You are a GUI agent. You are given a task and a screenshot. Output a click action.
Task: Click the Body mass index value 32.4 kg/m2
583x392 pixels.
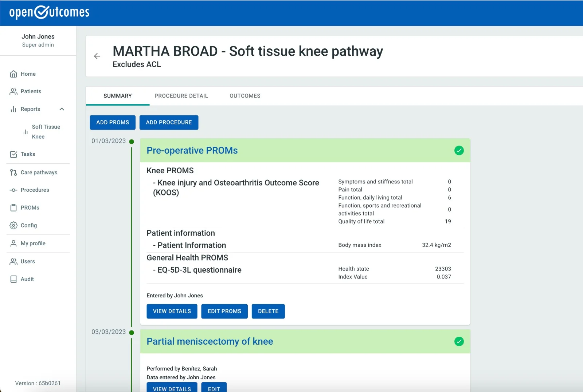pyautogui.click(x=437, y=245)
